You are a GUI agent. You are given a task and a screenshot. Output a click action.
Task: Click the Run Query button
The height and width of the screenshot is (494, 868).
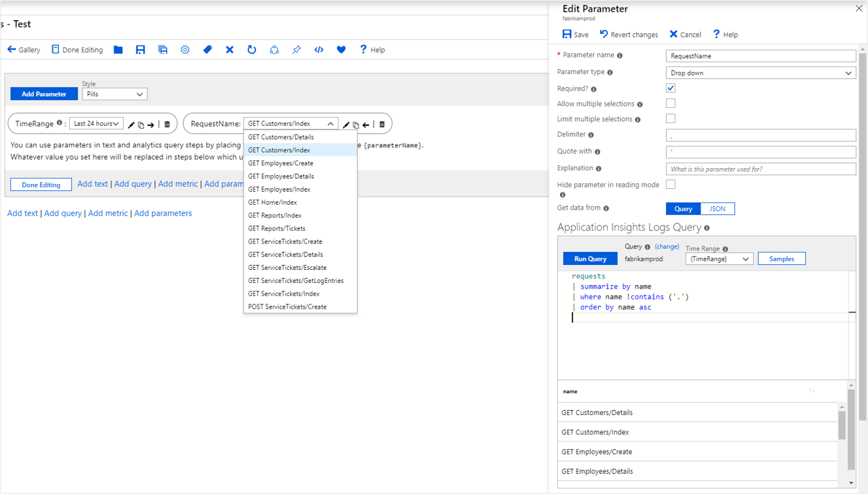(x=590, y=258)
